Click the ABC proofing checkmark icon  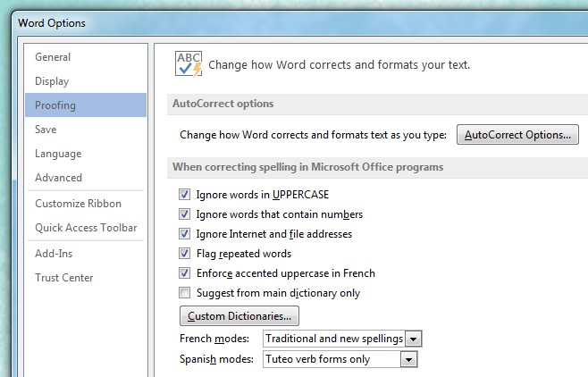tap(189, 64)
